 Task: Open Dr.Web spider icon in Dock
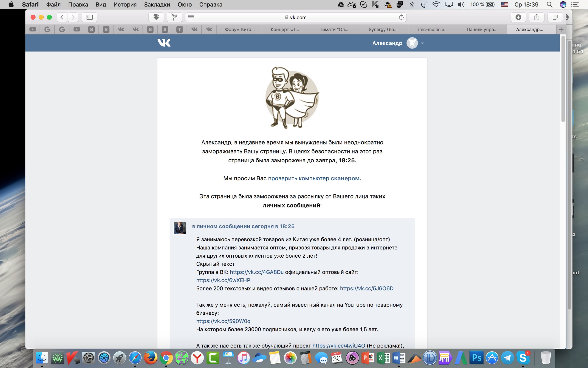pos(57,358)
